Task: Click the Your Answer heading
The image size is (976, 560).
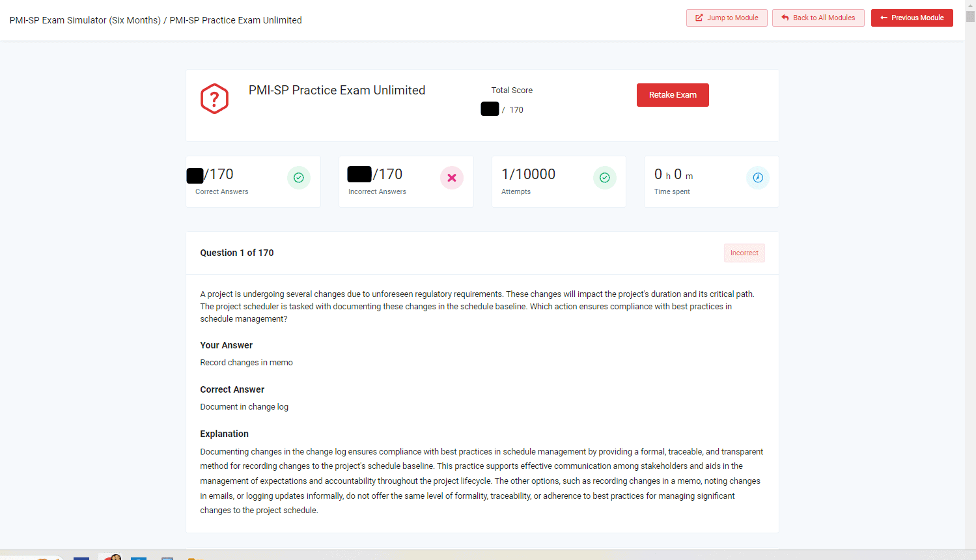Action: tap(226, 346)
